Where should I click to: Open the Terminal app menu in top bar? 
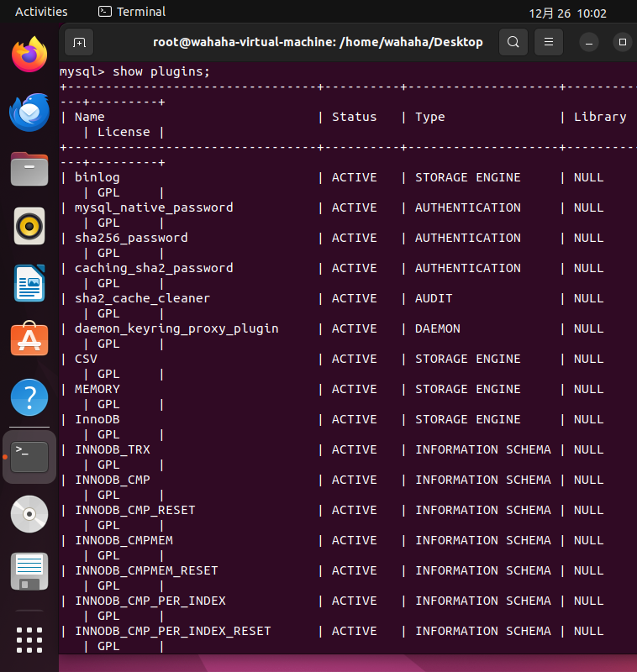coord(132,12)
